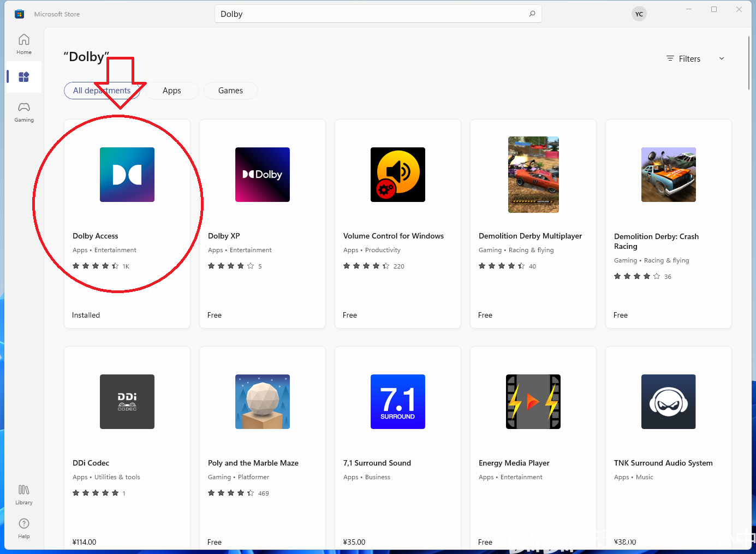Open the Dolby XP app icon
Viewport: 756px width, 554px height.
[263, 175]
